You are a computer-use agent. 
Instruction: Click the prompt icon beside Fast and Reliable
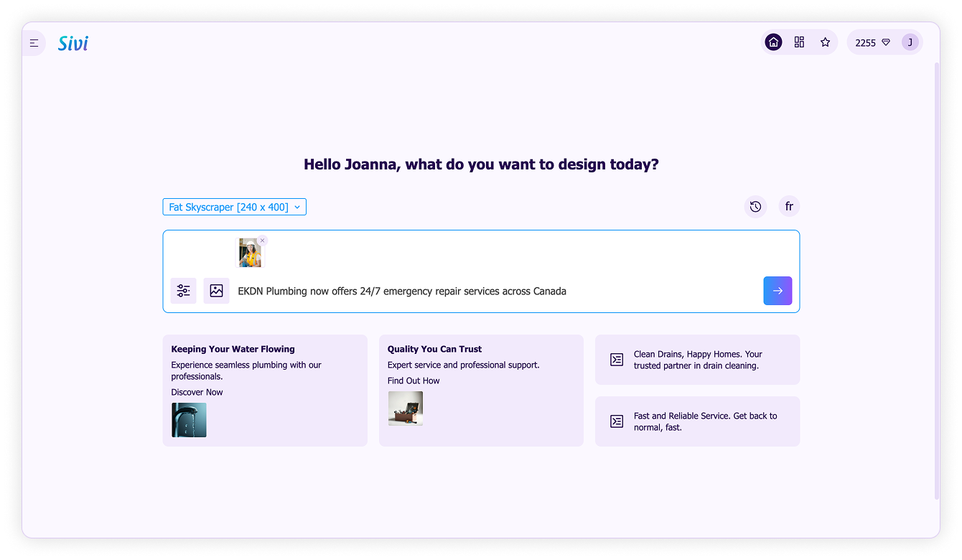tap(617, 421)
